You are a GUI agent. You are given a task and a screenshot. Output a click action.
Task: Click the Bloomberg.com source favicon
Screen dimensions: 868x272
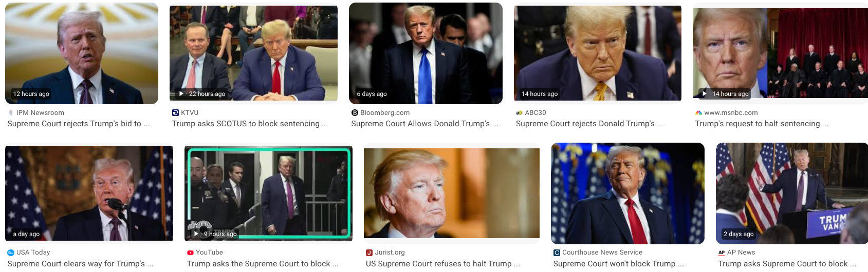tap(355, 112)
